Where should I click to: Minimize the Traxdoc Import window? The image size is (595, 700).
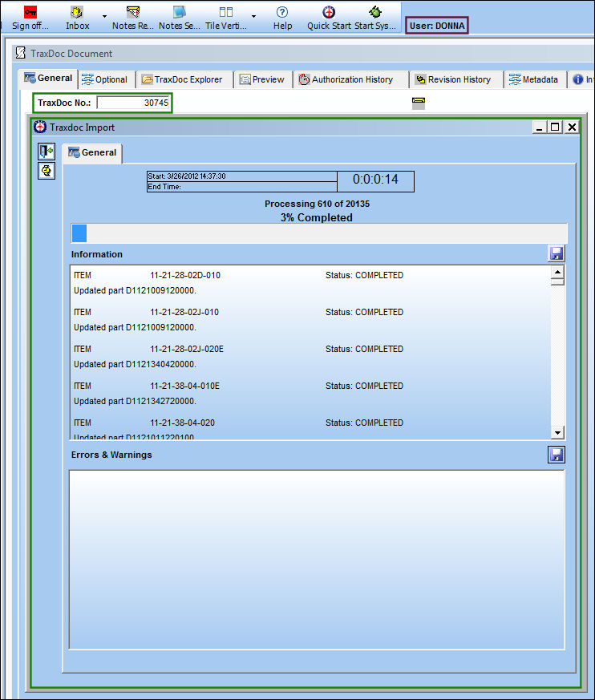pyautogui.click(x=540, y=127)
